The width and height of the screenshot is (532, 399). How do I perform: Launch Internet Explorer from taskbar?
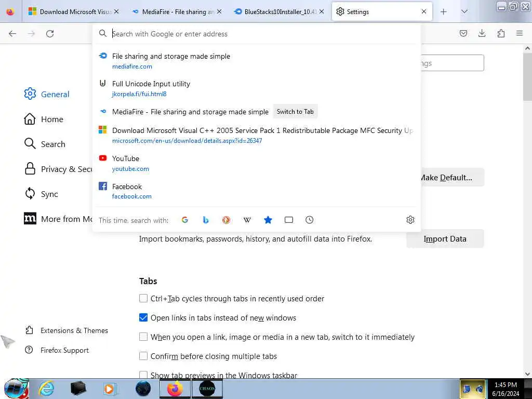46,389
